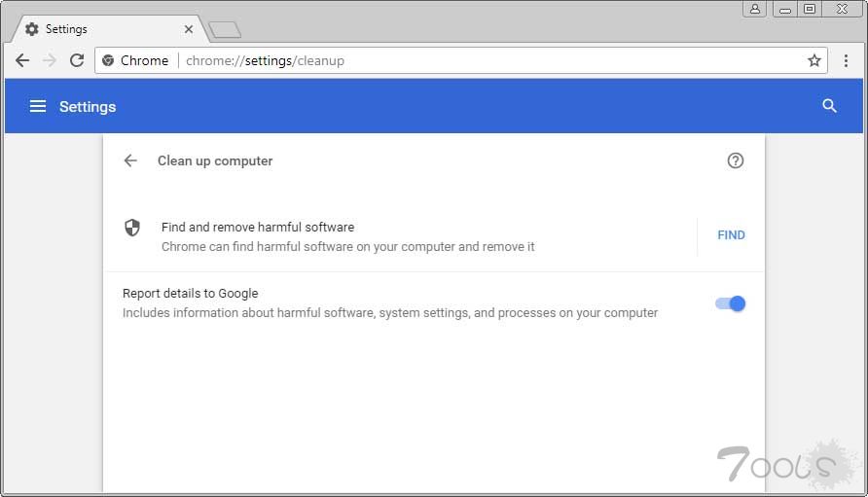Go back from Clean up computer page

[130, 160]
